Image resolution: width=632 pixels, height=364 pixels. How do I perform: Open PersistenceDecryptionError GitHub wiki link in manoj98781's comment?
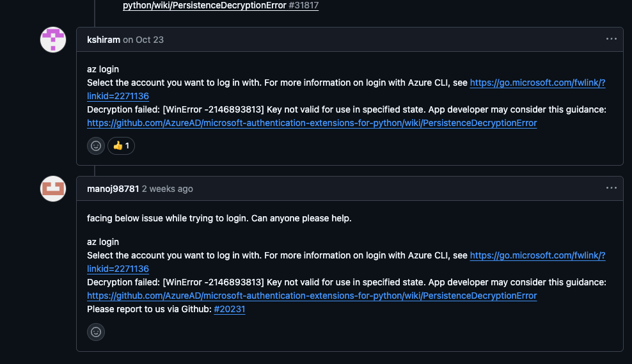(x=312, y=296)
